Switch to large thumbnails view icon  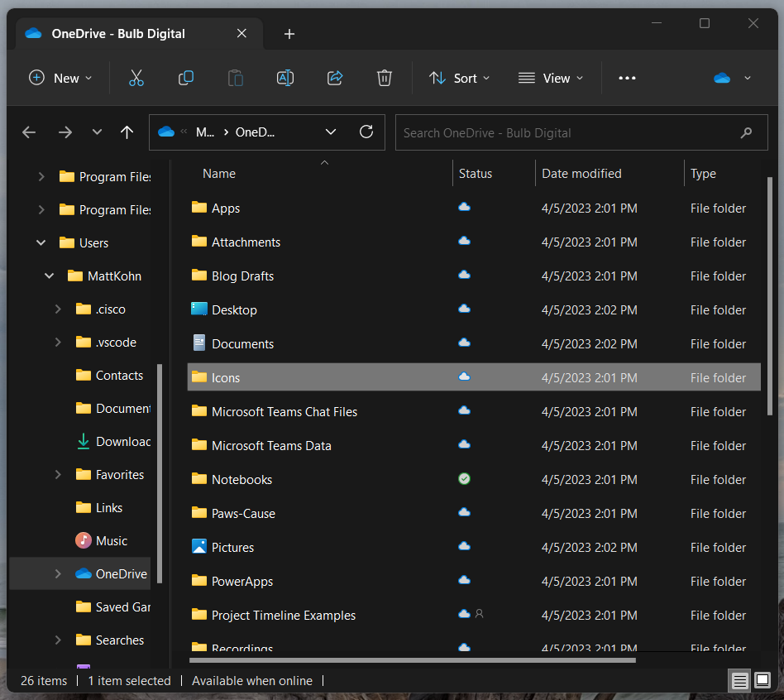coord(762,680)
